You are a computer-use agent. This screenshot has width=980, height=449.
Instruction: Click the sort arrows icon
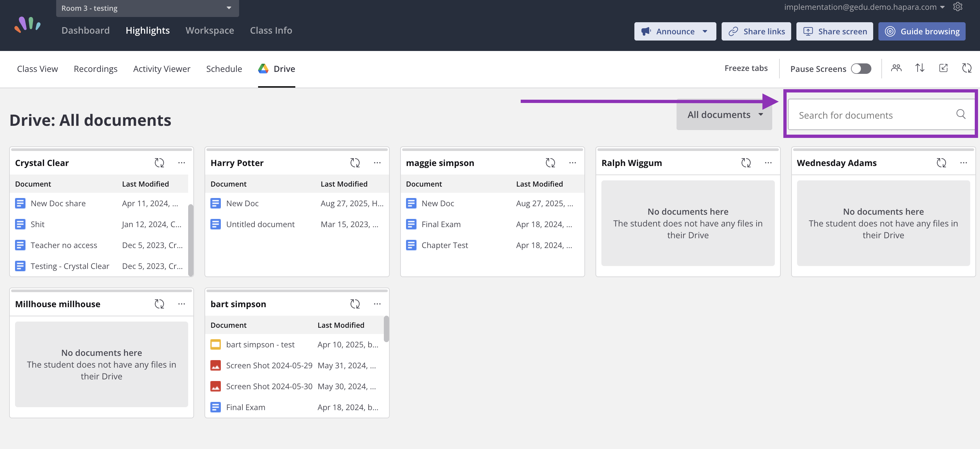[920, 68]
